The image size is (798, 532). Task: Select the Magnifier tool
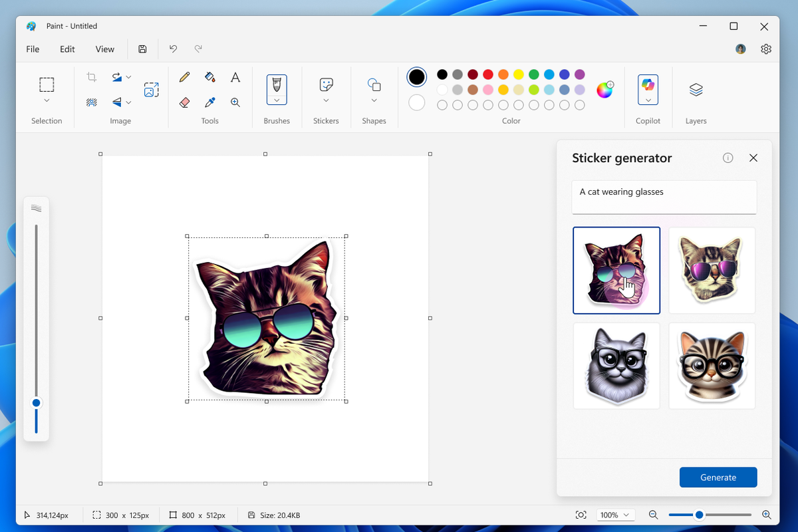(235, 102)
